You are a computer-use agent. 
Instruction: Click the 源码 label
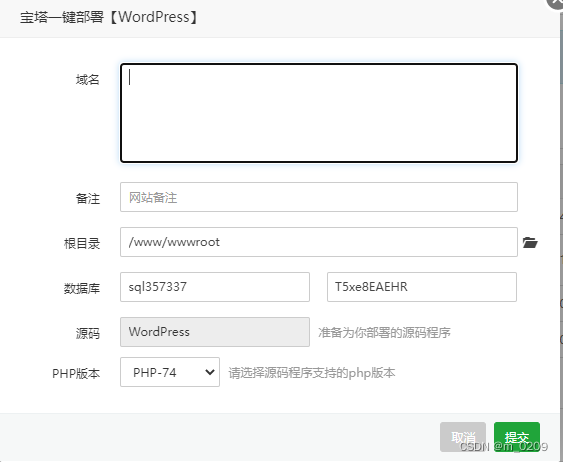(88, 333)
